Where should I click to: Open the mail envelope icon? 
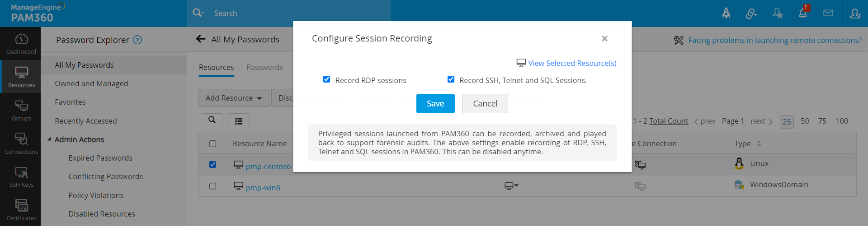[x=828, y=13]
